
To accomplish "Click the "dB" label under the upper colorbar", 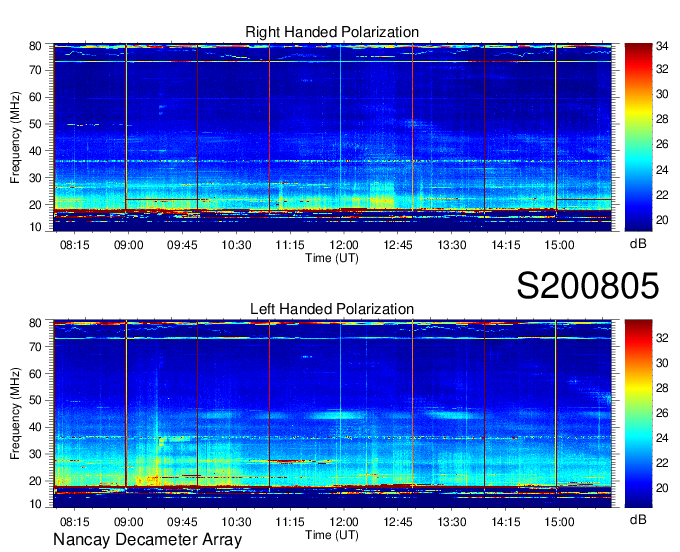I will click(638, 244).
